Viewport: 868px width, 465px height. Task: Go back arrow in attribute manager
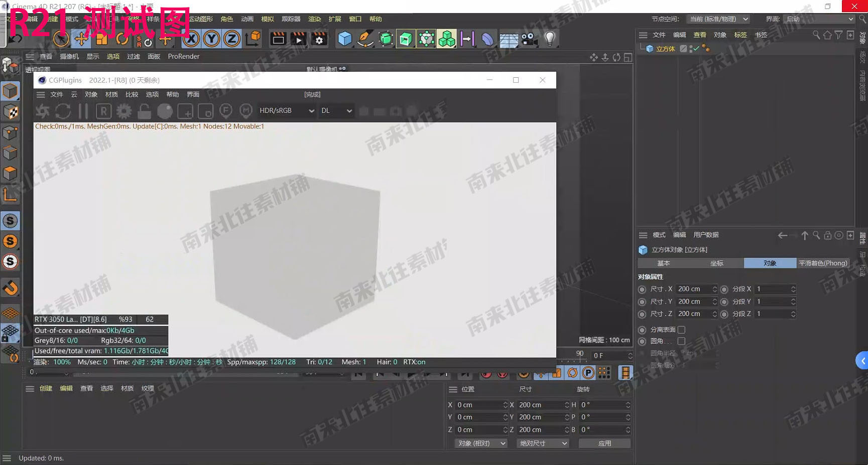(x=782, y=235)
